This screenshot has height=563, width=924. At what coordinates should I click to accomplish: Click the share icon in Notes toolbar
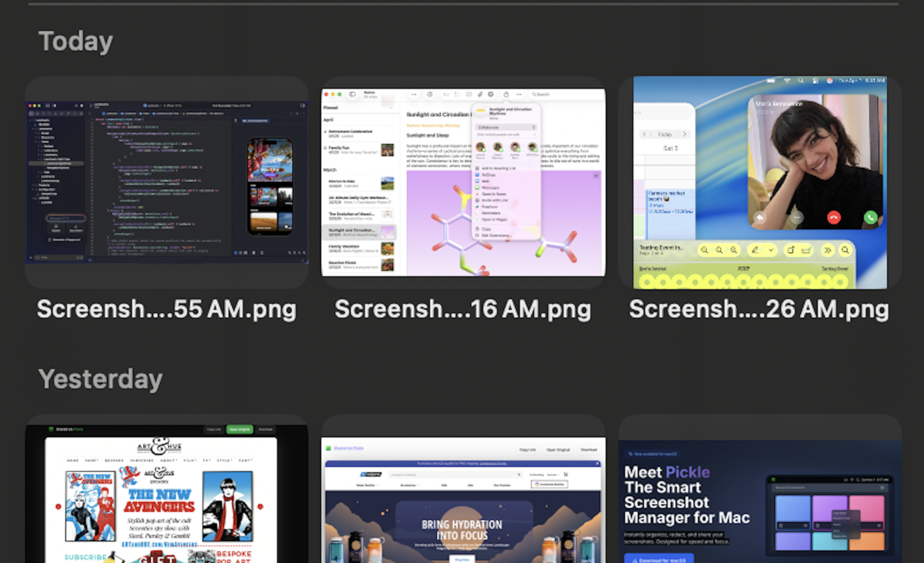(506, 95)
